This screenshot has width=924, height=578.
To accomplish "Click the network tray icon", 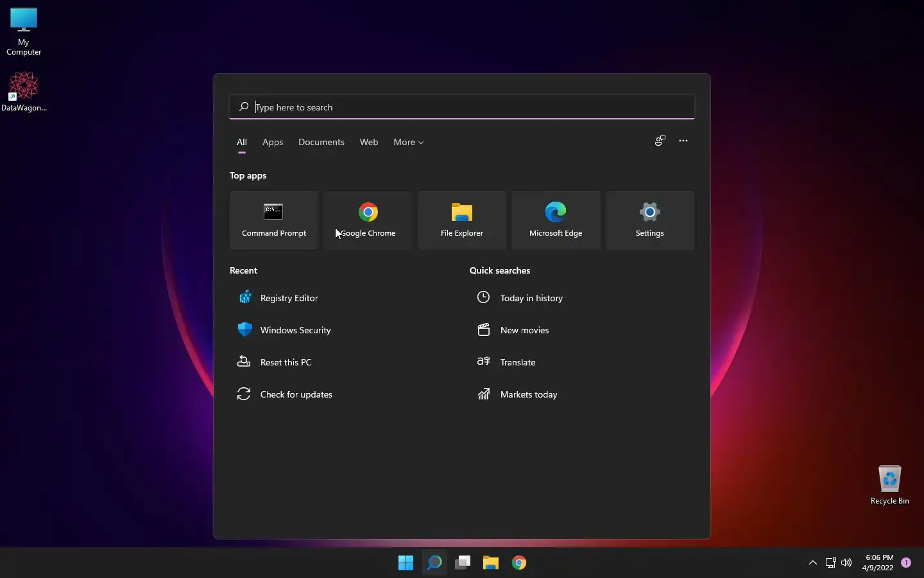I will pos(830,563).
